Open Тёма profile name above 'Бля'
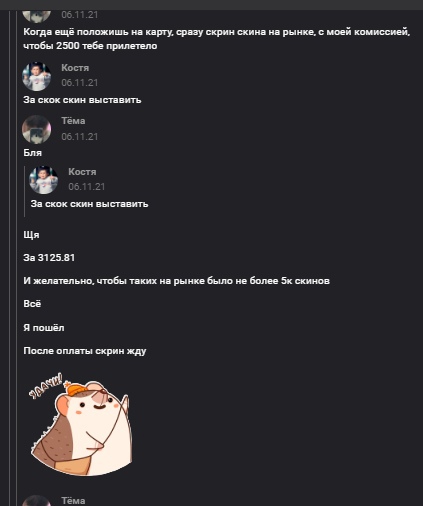 73,121
